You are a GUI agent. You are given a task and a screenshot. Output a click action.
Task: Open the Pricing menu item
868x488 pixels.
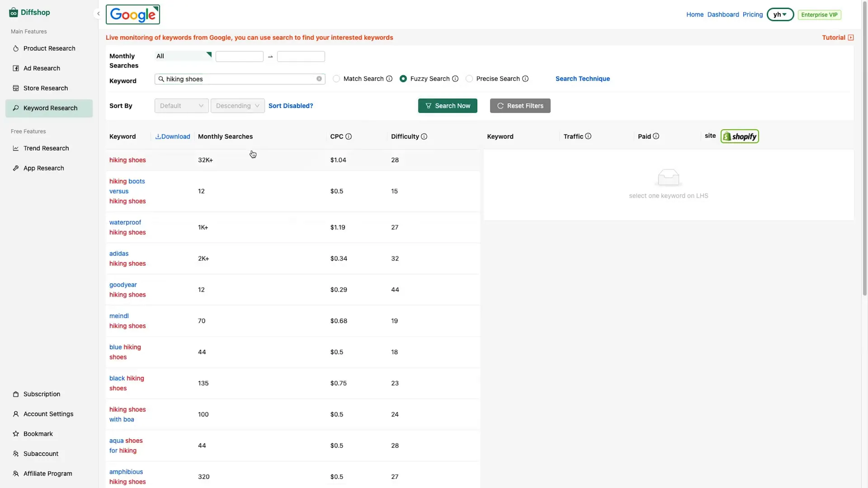coord(752,14)
